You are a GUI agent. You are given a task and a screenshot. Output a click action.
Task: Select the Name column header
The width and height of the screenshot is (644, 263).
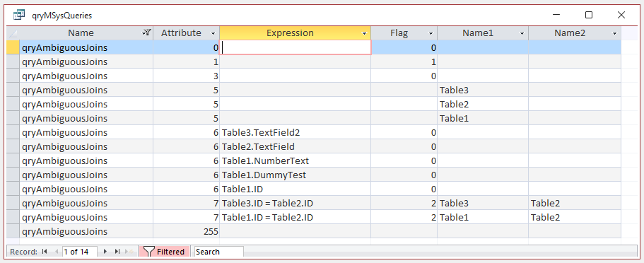tap(81, 33)
